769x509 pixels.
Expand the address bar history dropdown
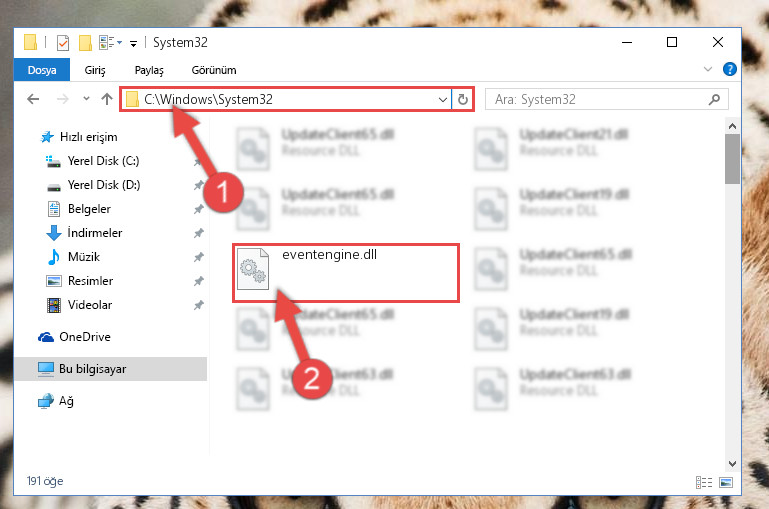[x=442, y=100]
